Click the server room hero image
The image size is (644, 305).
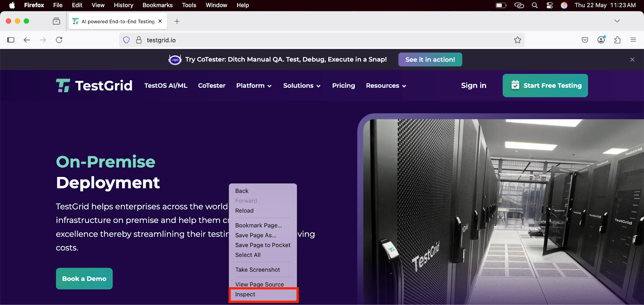[x=503, y=212]
